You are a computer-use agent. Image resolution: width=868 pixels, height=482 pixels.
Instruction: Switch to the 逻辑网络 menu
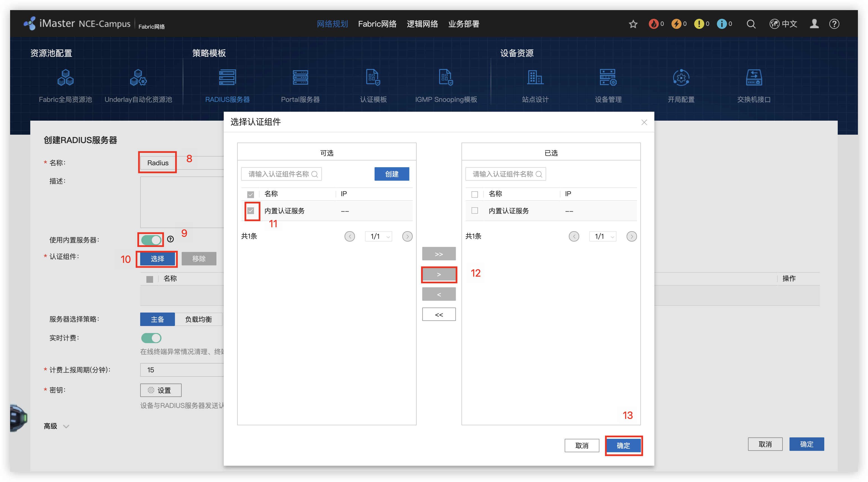[422, 24]
